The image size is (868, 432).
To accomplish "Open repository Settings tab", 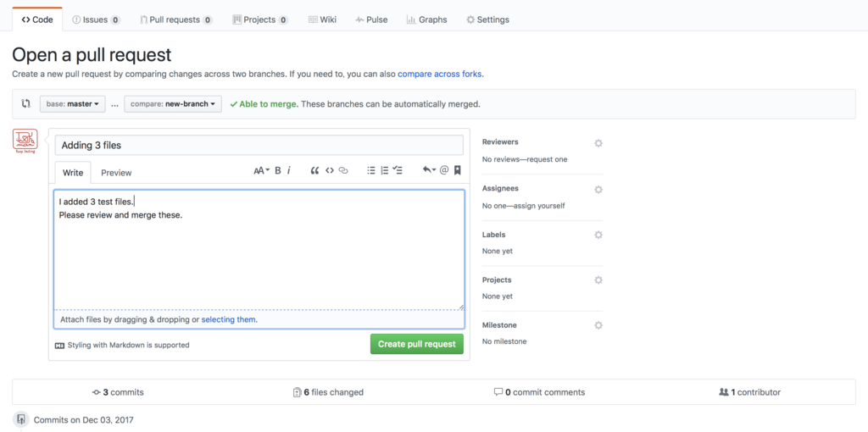I will (x=487, y=19).
